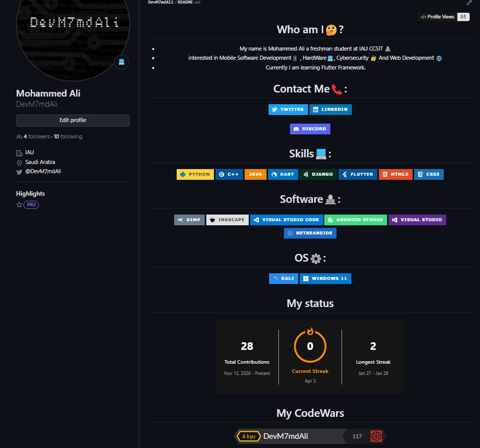
Task: Click the CSS3 skill badge
Action: 428,174
